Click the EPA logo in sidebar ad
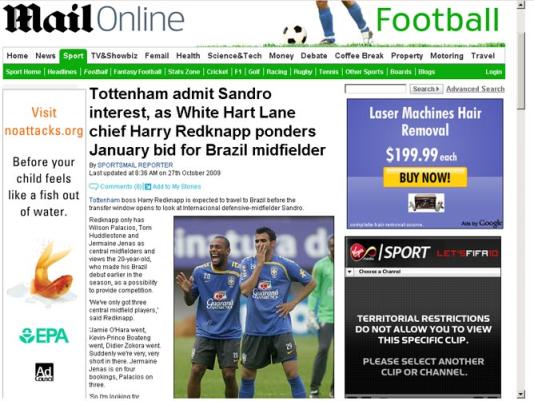This screenshot has height=401, width=534. (x=44, y=336)
